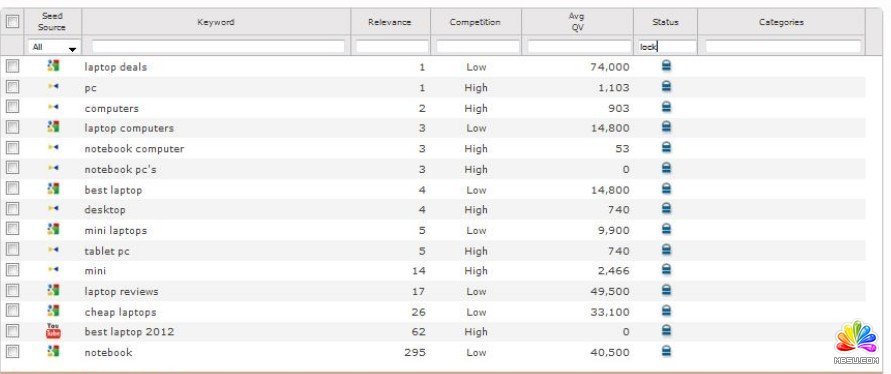
Task: Check the cheap laptops row box
Action: click(x=12, y=310)
